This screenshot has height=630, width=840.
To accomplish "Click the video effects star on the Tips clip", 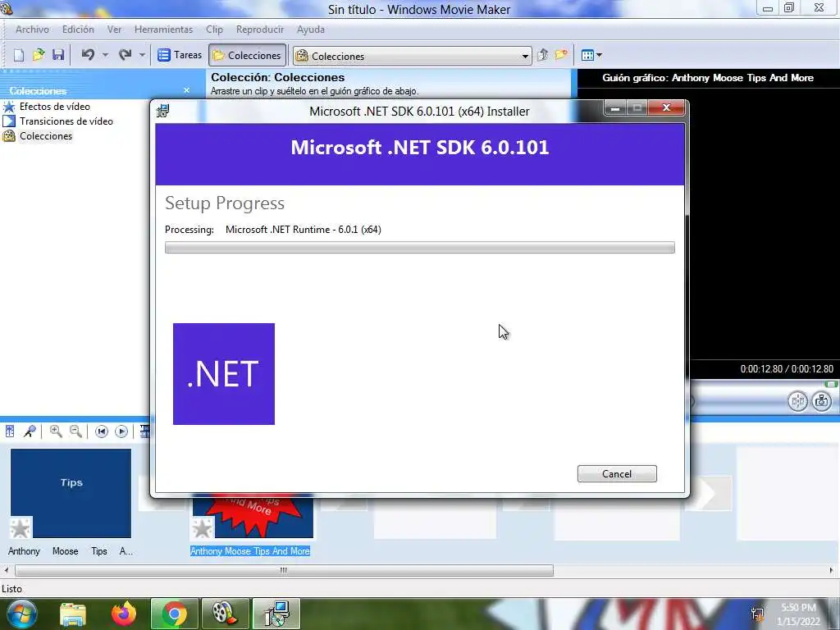I will 21,528.
